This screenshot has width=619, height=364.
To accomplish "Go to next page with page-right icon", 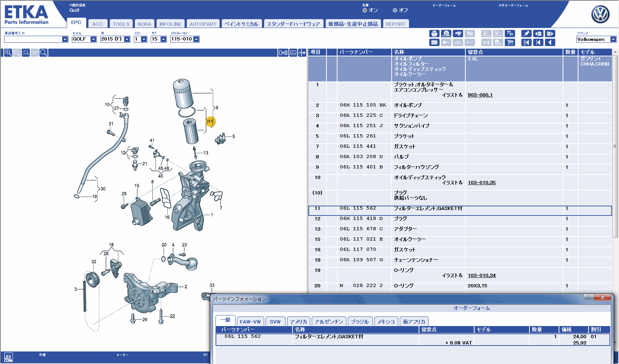I will [x=550, y=34].
